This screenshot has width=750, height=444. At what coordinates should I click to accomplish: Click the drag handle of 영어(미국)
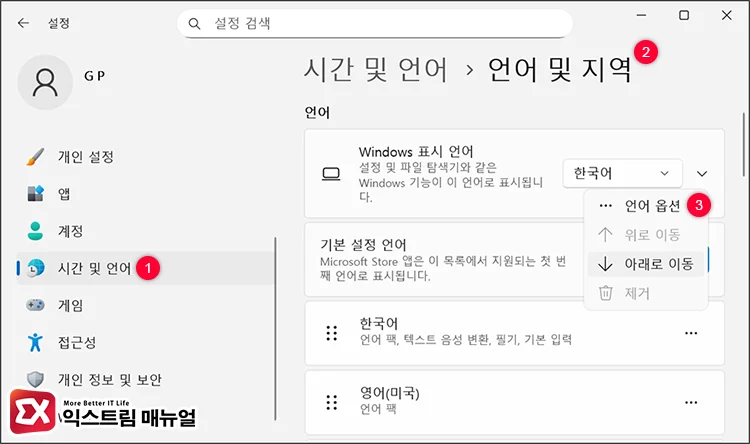[x=331, y=402]
